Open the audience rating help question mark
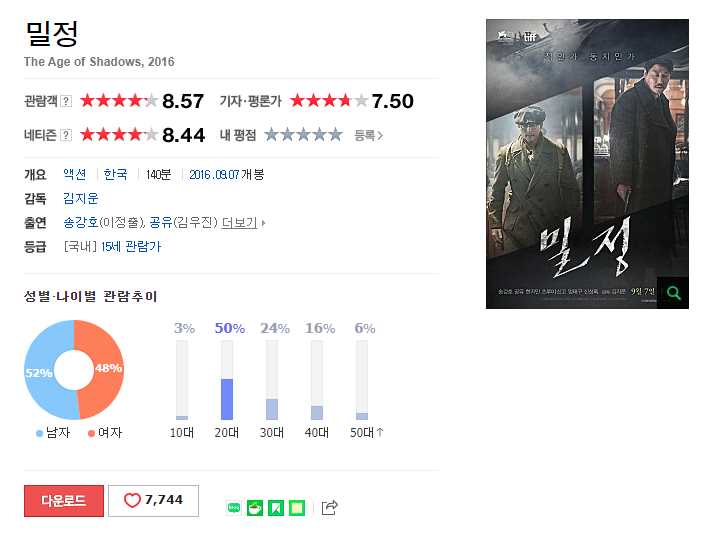This screenshot has width=713, height=533. tap(66, 101)
